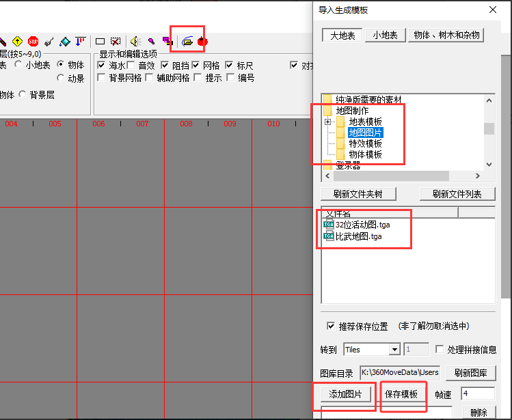512x420 pixels.
Task: Click the TGA icon of 比武地图.tga
Action: (329, 236)
